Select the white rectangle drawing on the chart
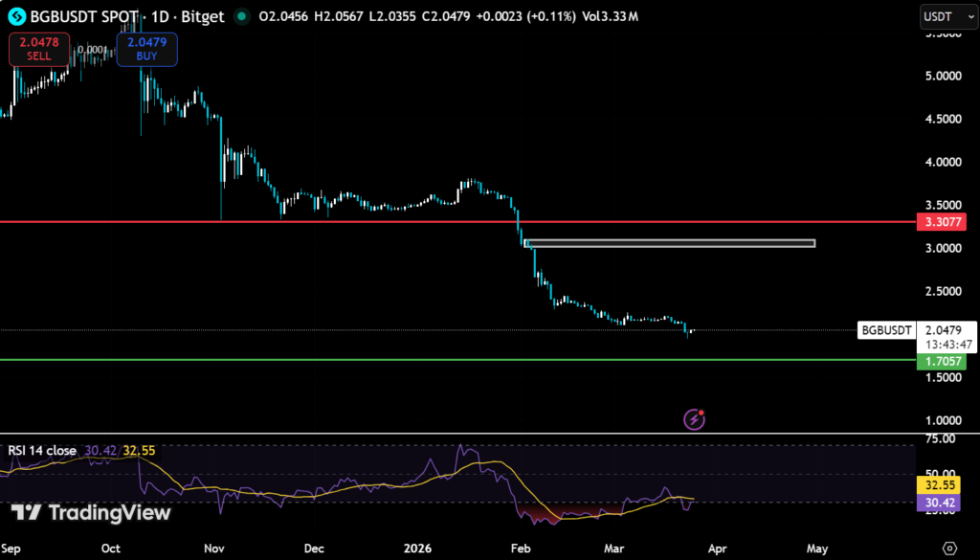This screenshot has width=980, height=560. [670, 243]
